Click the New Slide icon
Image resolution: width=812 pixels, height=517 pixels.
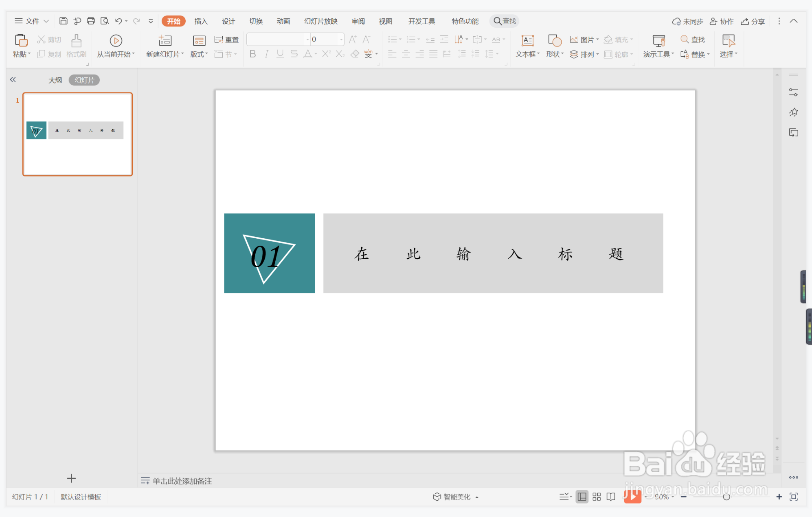pyautogui.click(x=165, y=41)
